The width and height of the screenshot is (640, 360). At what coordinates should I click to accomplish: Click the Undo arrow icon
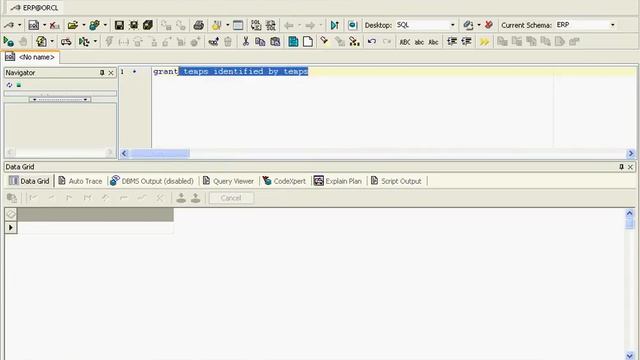pyautogui.click(x=371, y=41)
